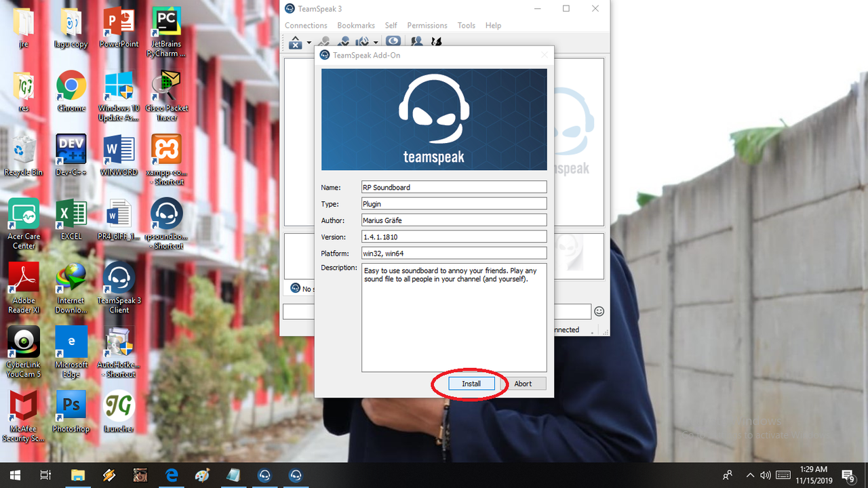Open the lagu copy folder icon
Screen dimensions: 868x488
pyautogui.click(x=71, y=28)
